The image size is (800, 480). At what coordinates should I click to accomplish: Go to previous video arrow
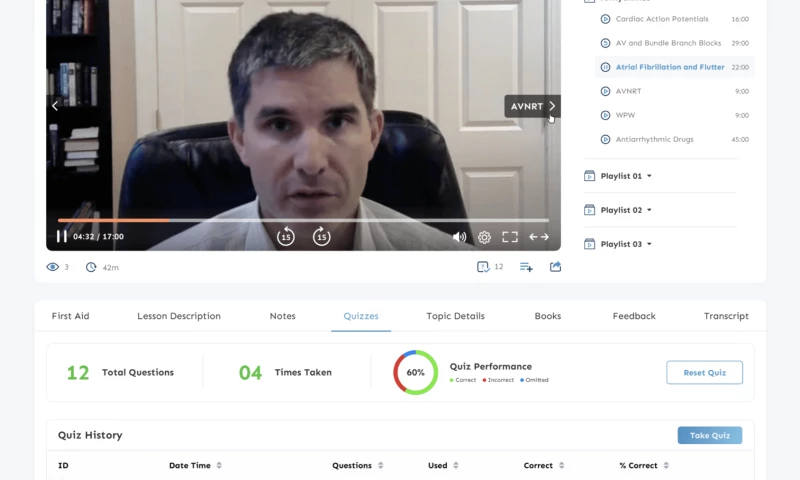[55, 106]
